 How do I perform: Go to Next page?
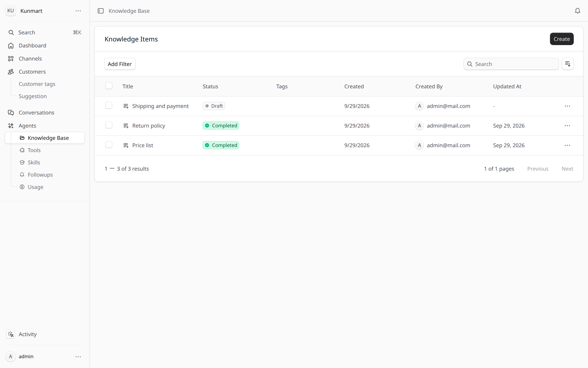click(x=567, y=169)
